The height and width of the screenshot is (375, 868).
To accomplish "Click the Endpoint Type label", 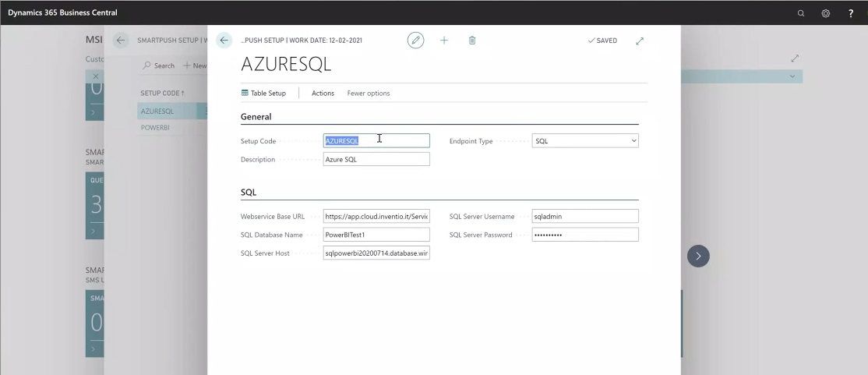I will [471, 141].
